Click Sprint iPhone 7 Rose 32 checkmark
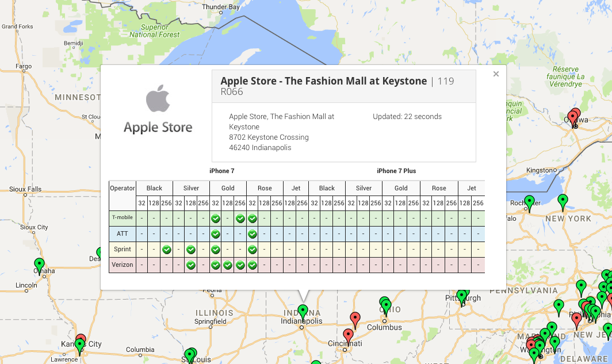The height and width of the screenshot is (364, 612). (x=253, y=250)
